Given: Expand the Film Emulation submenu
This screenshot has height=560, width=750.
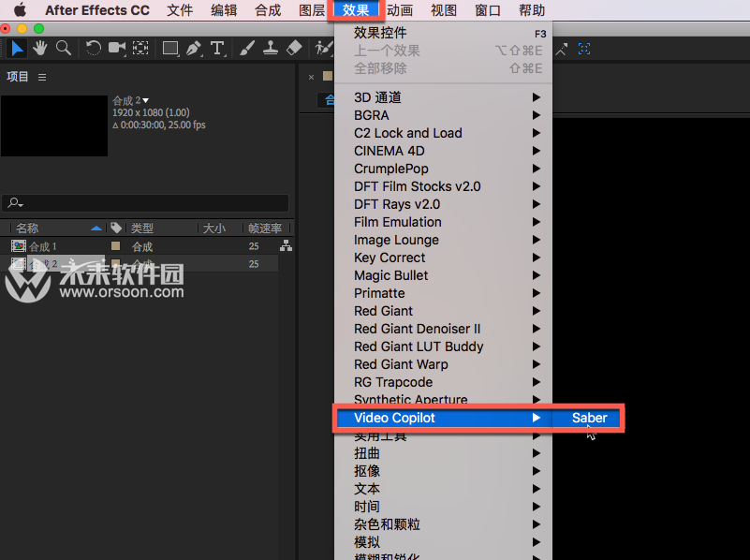Looking at the screenshot, I should pos(444,222).
